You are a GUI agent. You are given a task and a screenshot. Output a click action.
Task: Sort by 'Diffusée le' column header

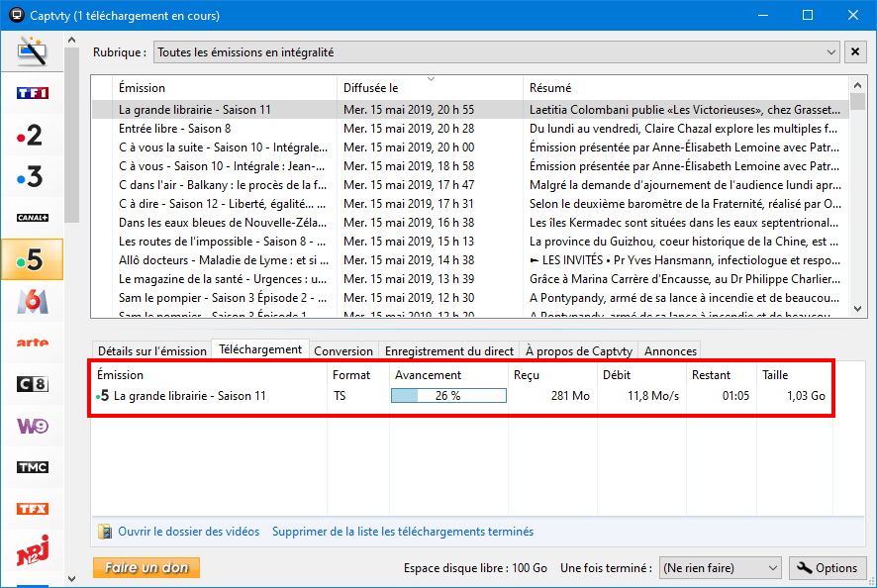point(430,88)
